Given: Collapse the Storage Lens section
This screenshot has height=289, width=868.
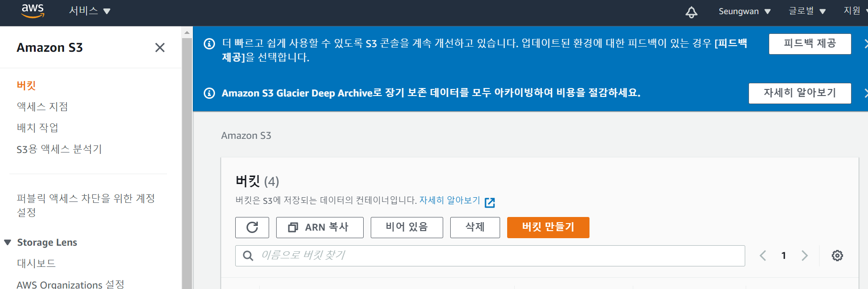Looking at the screenshot, I should coord(8,242).
